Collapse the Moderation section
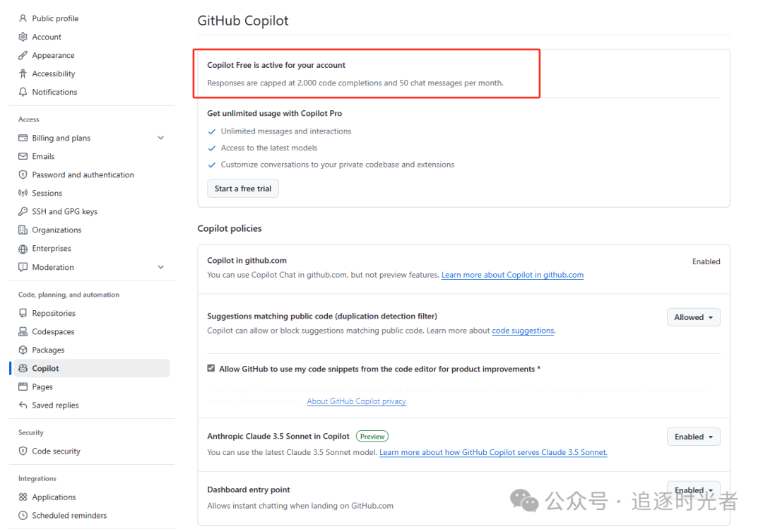Image resolution: width=763 pixels, height=532 pixels. [x=160, y=267]
